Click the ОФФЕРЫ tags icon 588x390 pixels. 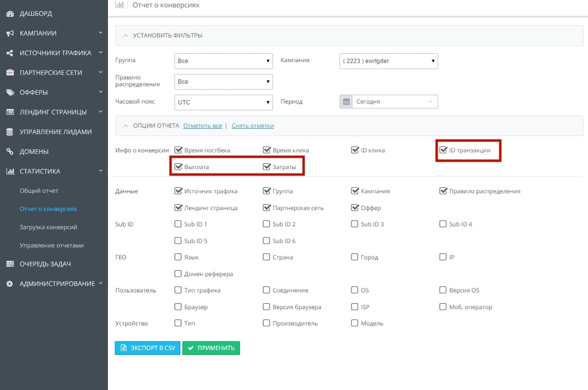click(x=10, y=92)
